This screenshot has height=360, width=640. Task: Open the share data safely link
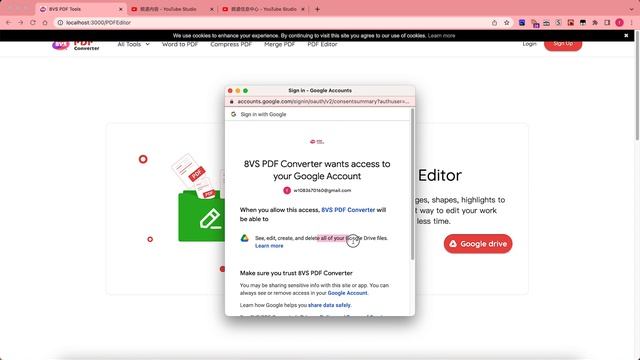(329, 305)
